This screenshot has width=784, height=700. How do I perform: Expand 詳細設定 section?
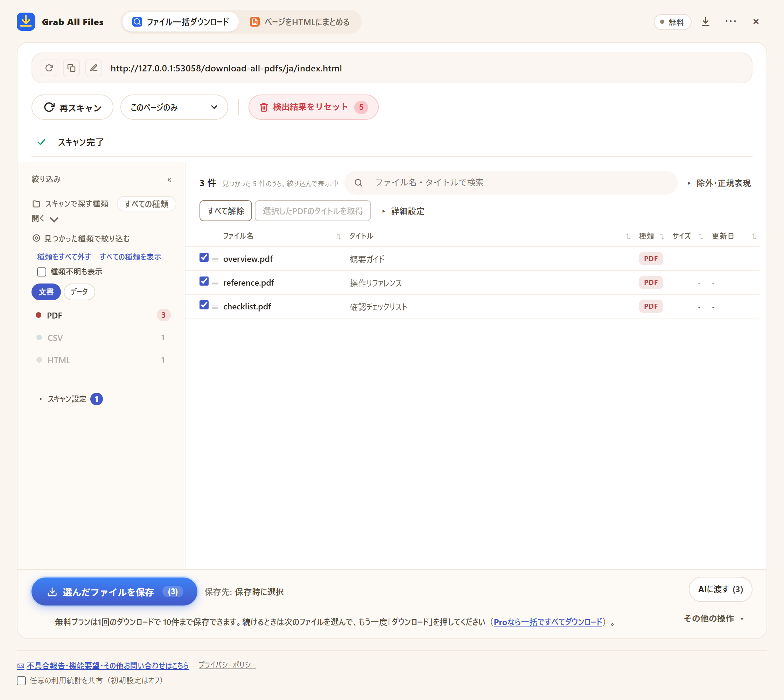[403, 211]
